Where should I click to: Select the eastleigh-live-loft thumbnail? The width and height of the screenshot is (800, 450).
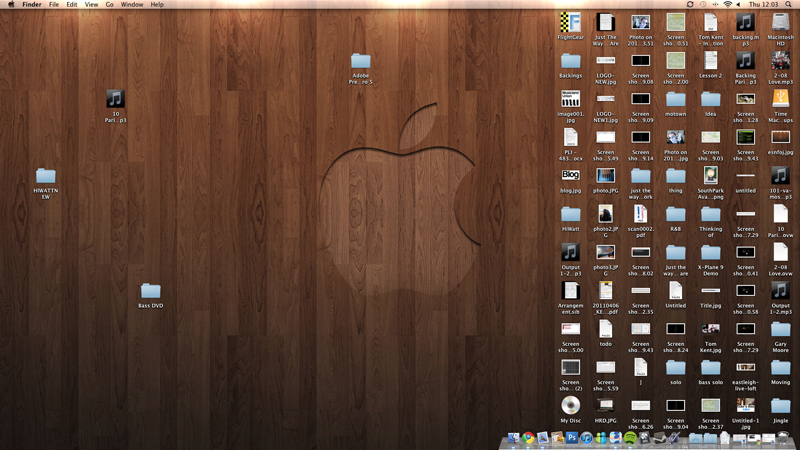click(x=745, y=367)
